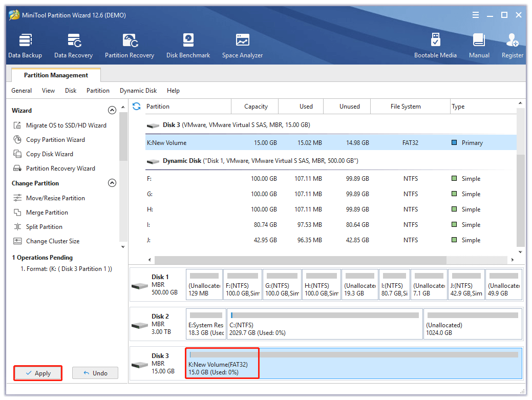Select the K:New Volume(FAT32) block on Disk 3
Image resolution: width=532 pixels, height=400 pixels.
click(x=354, y=363)
